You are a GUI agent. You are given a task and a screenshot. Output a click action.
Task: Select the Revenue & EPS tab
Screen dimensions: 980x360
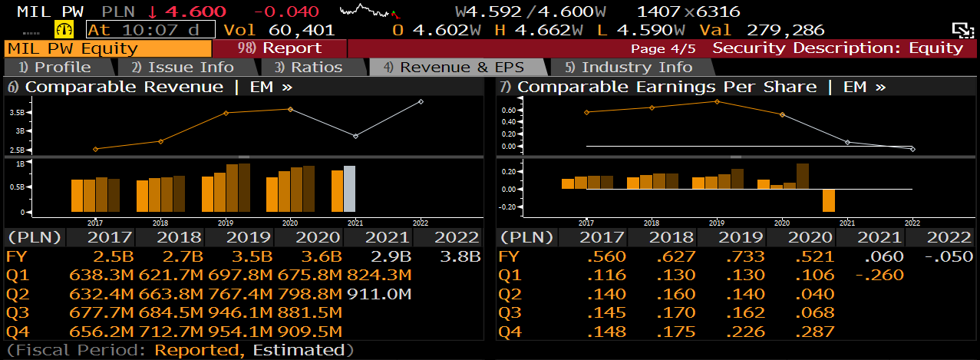tap(456, 68)
